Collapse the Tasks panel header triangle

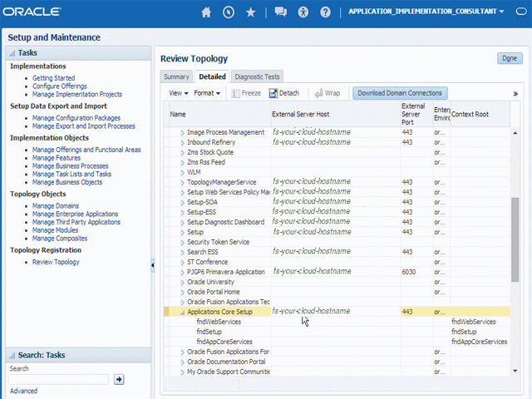click(x=12, y=53)
